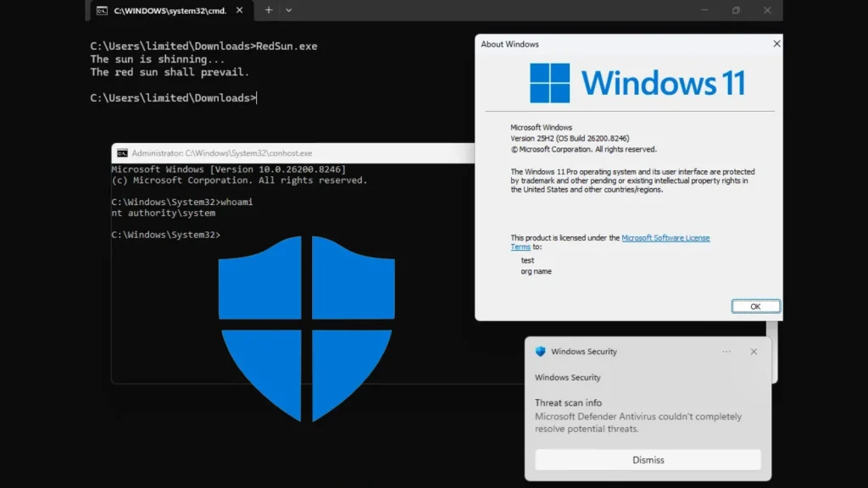Expand the See more options in Security notification
The width and height of the screenshot is (868, 488).
(726, 351)
